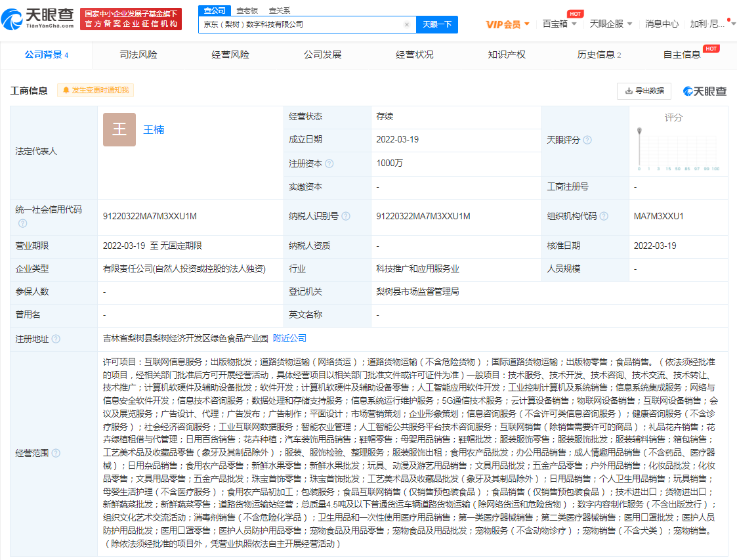Switch to 知识产权 tab
The height and width of the screenshot is (560, 737).
(x=507, y=55)
